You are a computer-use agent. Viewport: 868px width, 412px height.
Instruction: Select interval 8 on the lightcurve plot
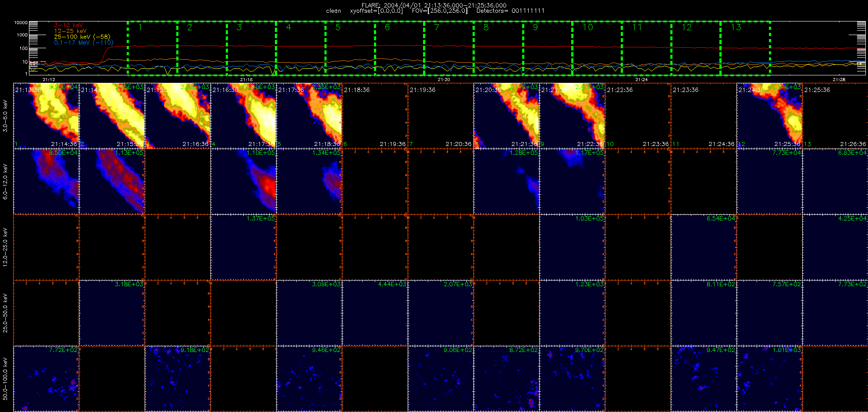pos(498,48)
